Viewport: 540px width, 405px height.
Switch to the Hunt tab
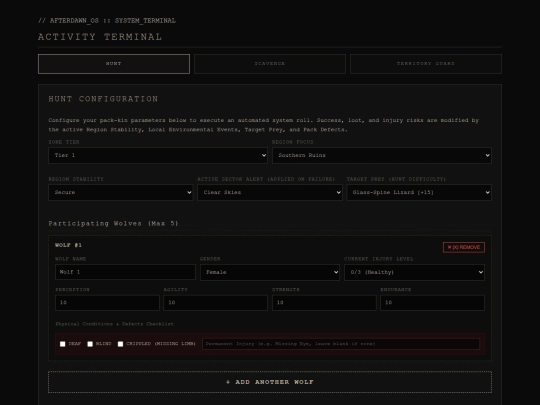(x=114, y=64)
